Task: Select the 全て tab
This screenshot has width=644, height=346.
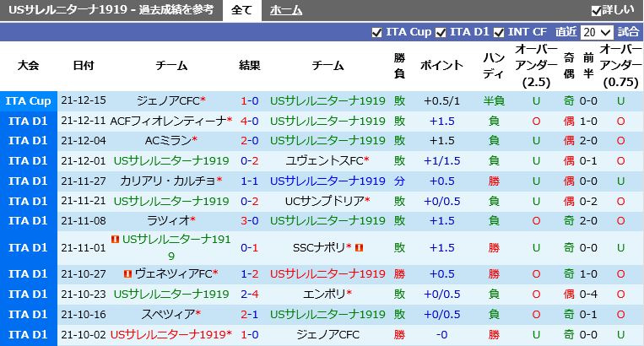Action: (242, 10)
